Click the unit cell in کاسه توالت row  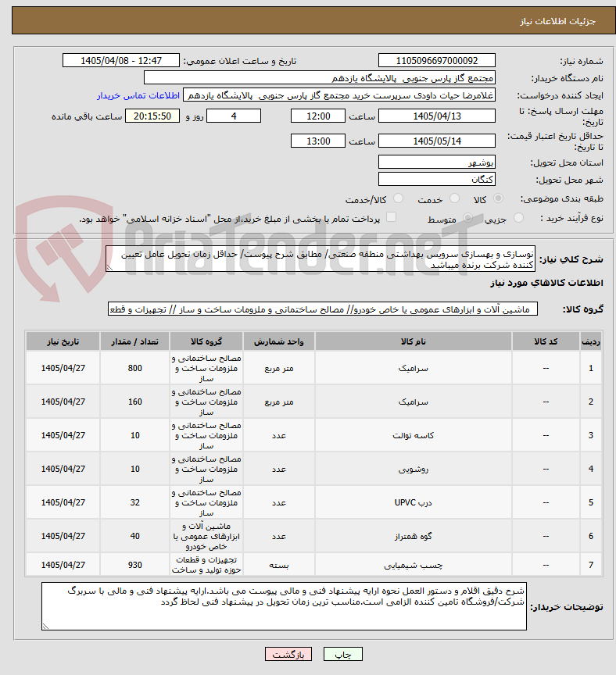point(279,435)
